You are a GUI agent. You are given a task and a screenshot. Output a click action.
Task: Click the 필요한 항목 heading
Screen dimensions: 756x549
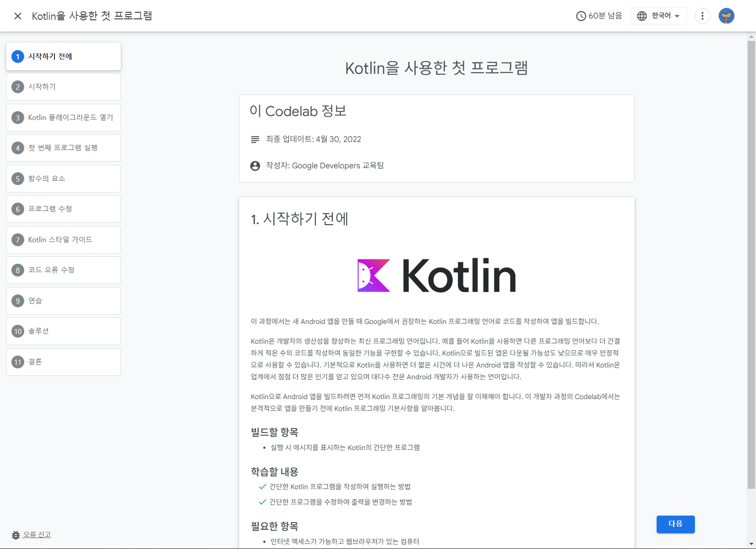[x=275, y=526]
